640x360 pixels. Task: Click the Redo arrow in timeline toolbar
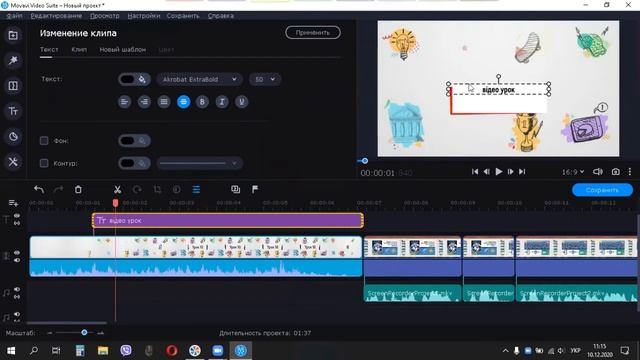(x=59, y=189)
